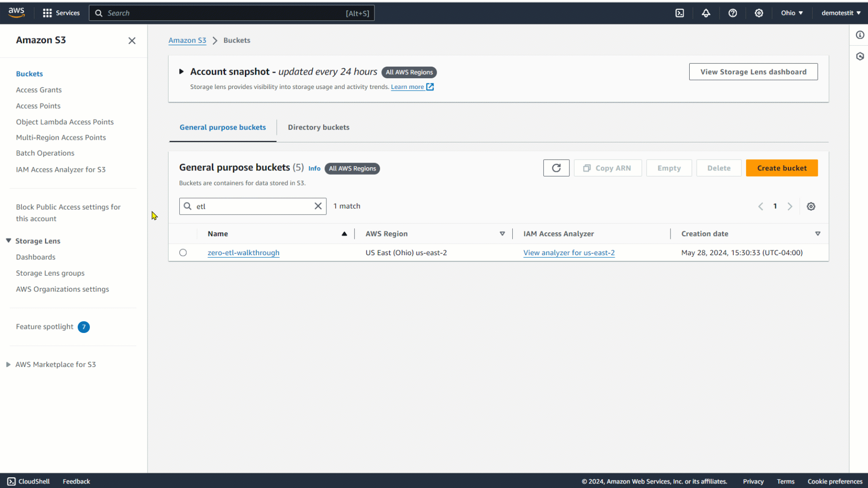Image resolution: width=868 pixels, height=488 pixels.
Task: Click the top AWS search bar
Action: [x=232, y=13]
